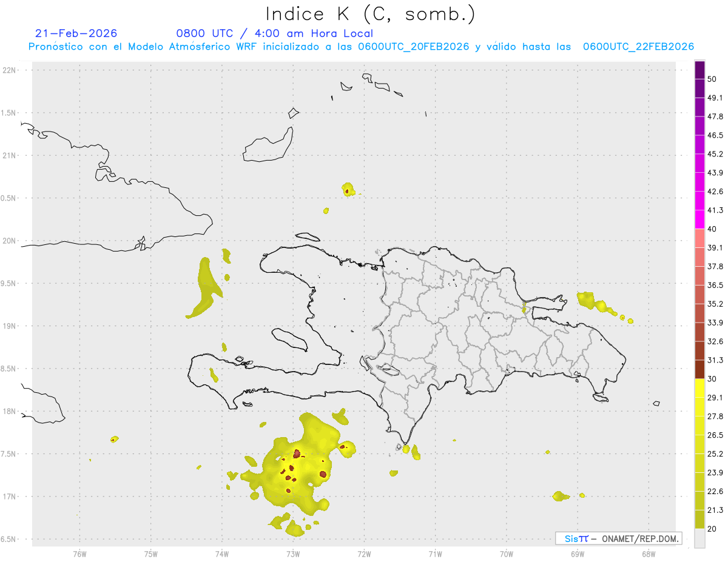This screenshot has height=562, width=728.
Task: Click the colorbar value '20'
Action: click(712, 529)
